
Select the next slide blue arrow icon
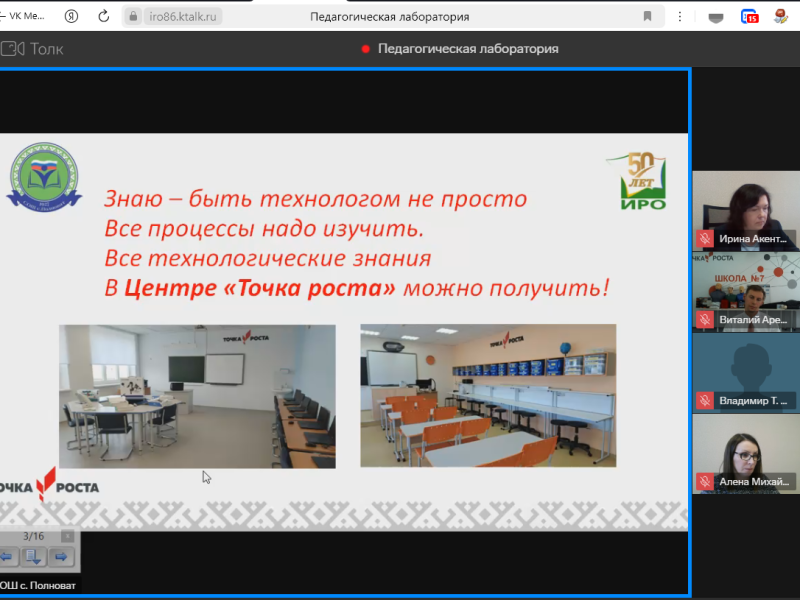(x=60, y=554)
